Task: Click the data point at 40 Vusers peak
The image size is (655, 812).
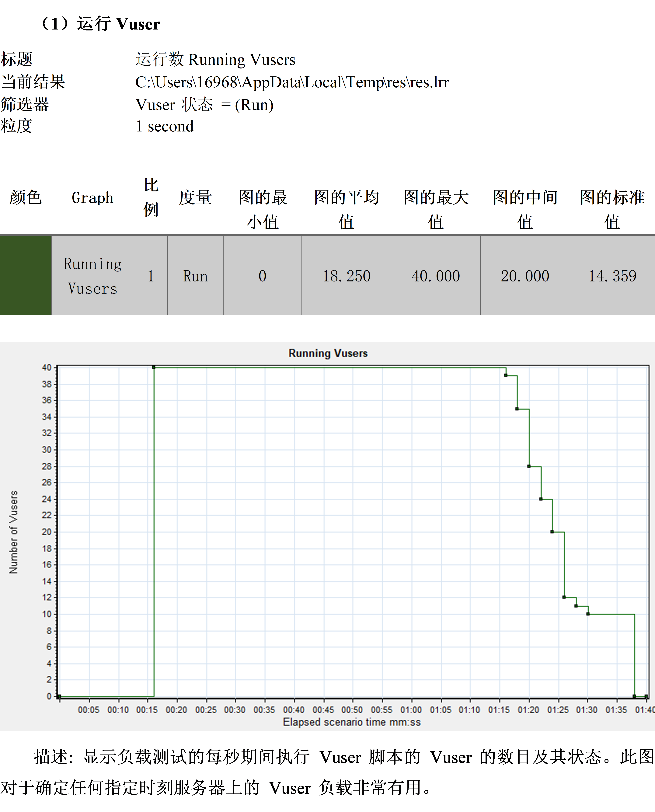Action: [x=154, y=367]
